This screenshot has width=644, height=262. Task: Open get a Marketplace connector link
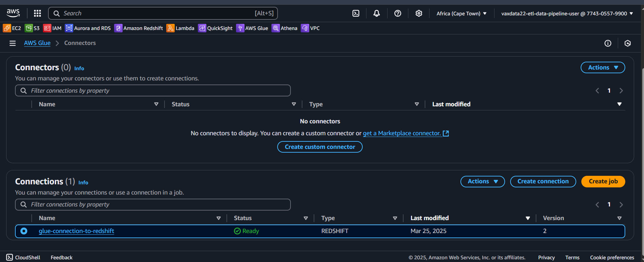click(x=402, y=133)
